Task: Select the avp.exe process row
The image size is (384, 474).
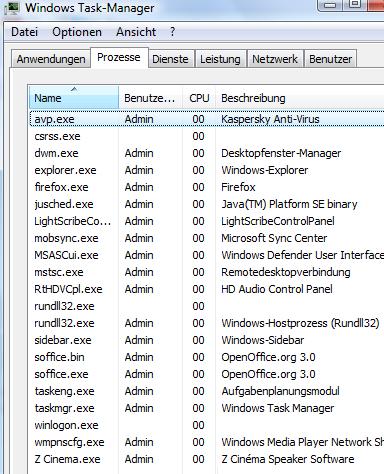Action: [207, 119]
